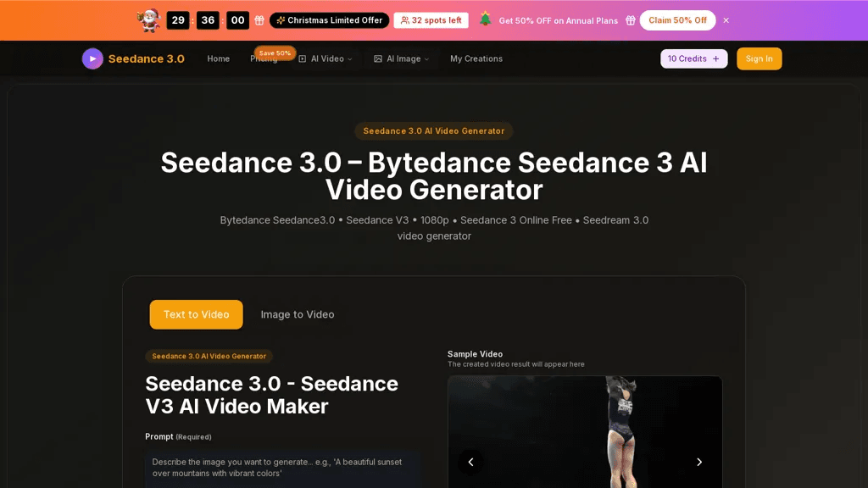Show next sample video

click(x=699, y=462)
